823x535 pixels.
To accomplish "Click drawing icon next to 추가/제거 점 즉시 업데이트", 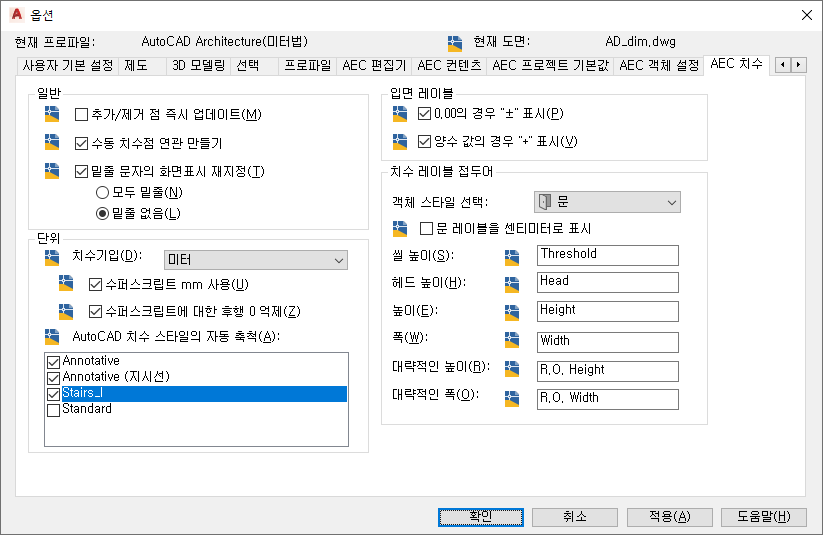I will pyautogui.click(x=52, y=114).
